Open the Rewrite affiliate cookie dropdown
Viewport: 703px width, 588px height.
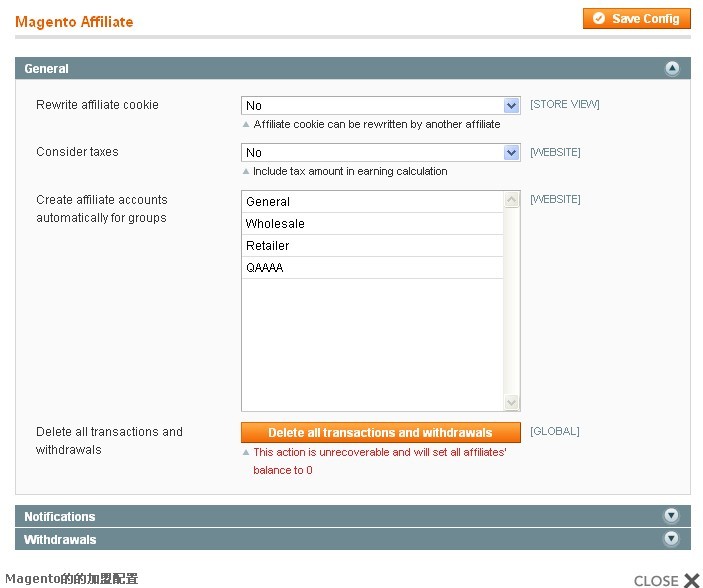pyautogui.click(x=381, y=105)
